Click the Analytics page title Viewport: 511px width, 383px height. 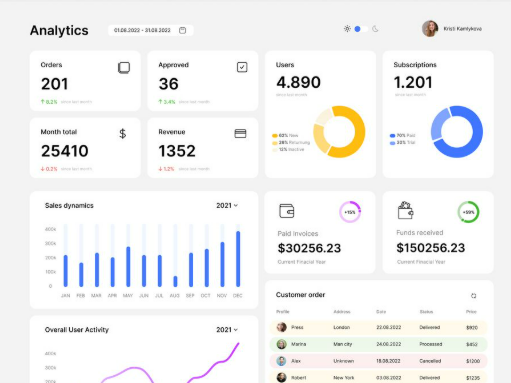click(x=59, y=30)
